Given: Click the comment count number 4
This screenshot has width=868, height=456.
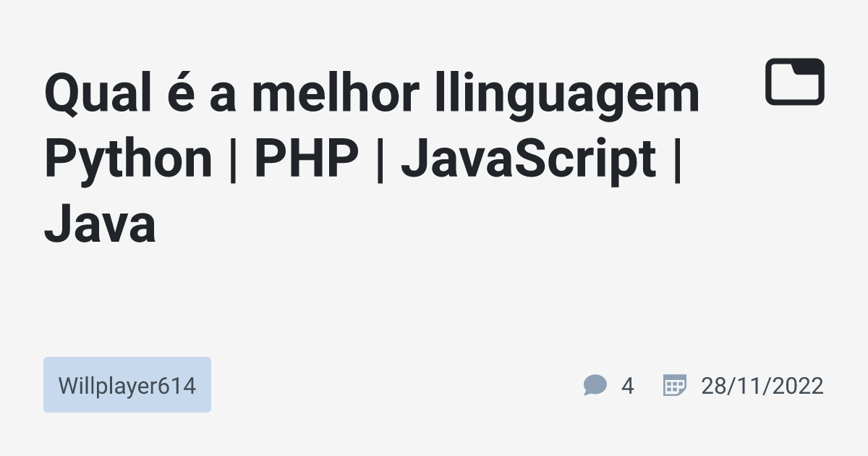Looking at the screenshot, I should 627,386.
